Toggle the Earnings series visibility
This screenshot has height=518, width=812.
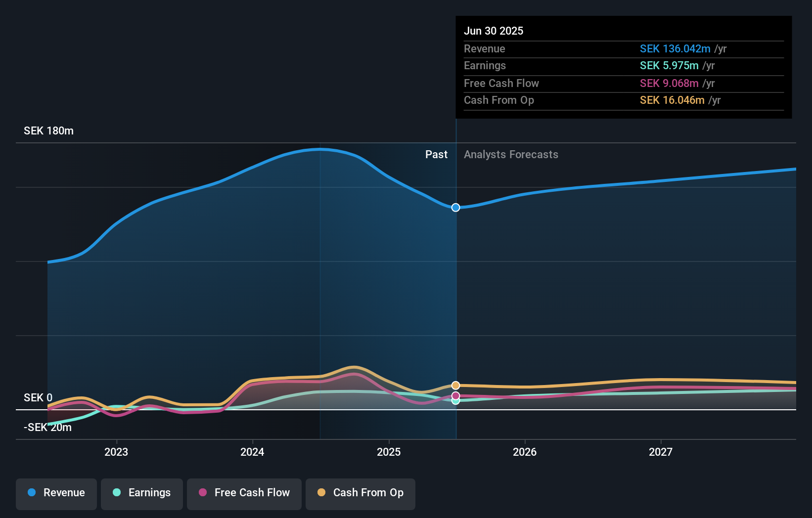(x=141, y=493)
